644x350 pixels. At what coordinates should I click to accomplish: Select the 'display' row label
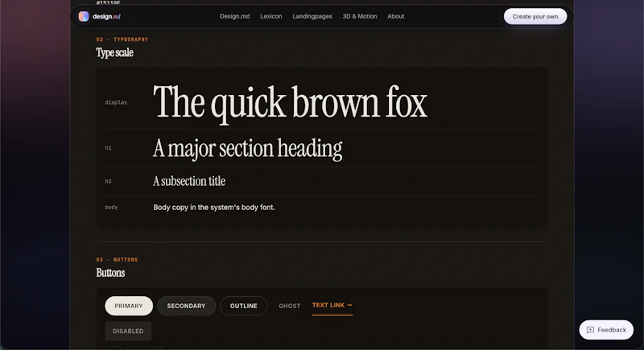click(116, 102)
